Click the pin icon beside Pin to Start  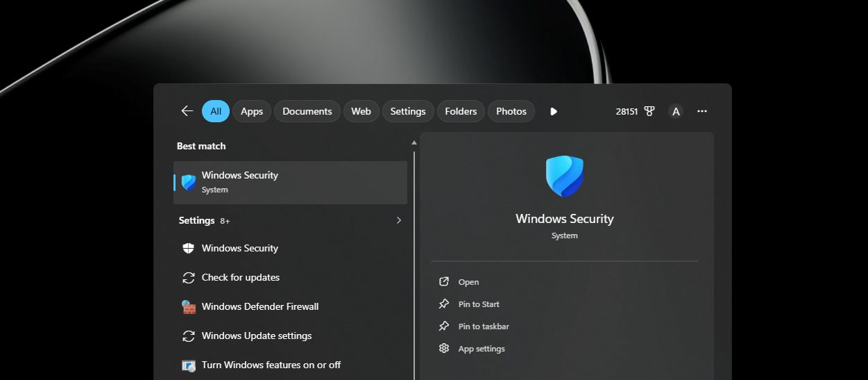(444, 304)
